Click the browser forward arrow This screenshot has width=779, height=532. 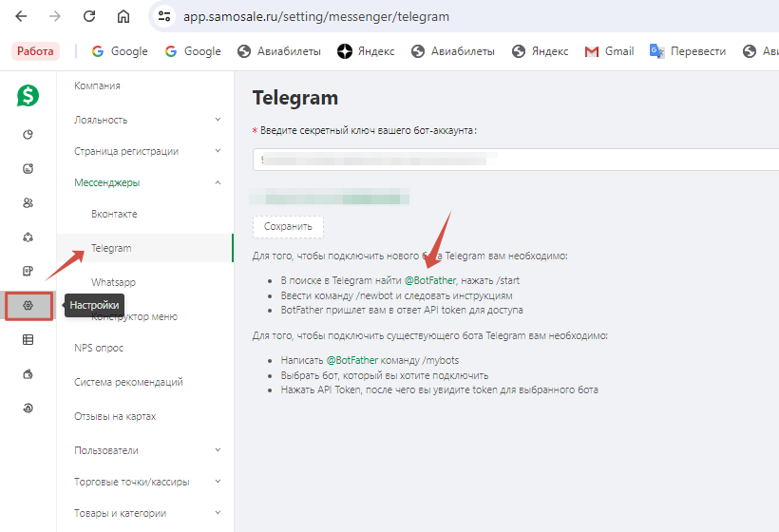(55, 16)
